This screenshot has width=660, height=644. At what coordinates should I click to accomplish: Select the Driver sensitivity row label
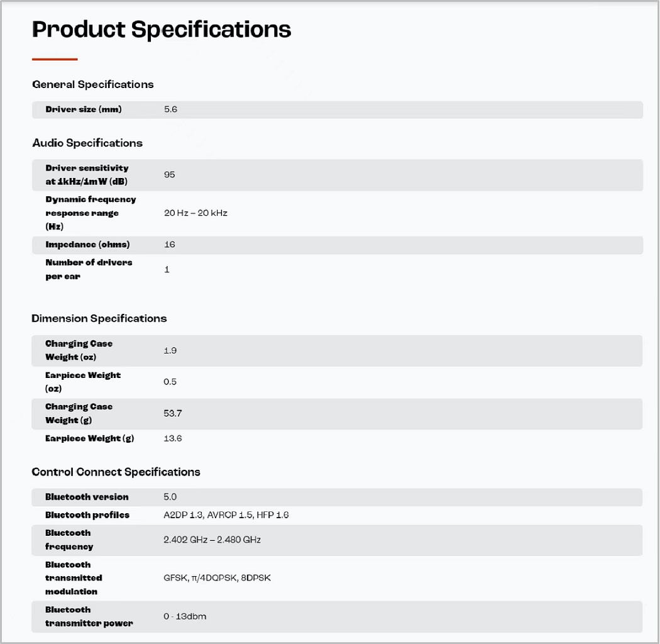click(87, 175)
